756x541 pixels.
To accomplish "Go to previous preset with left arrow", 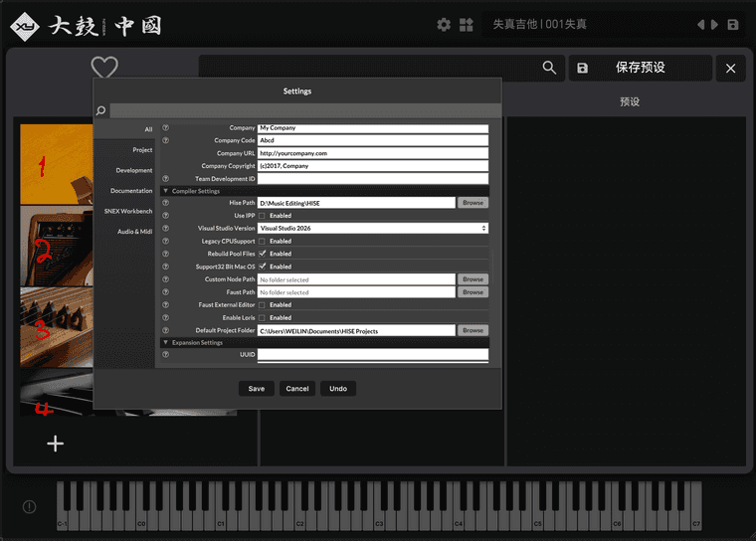I will (701, 25).
